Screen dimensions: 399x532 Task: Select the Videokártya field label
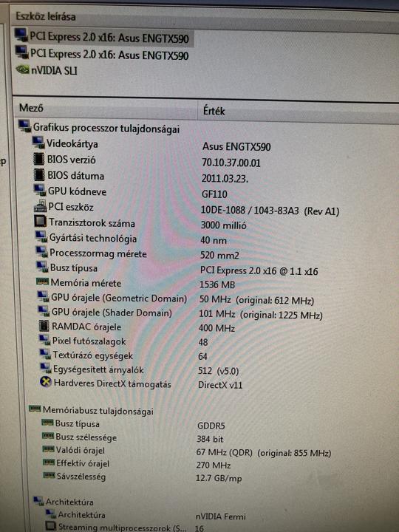coord(72,144)
